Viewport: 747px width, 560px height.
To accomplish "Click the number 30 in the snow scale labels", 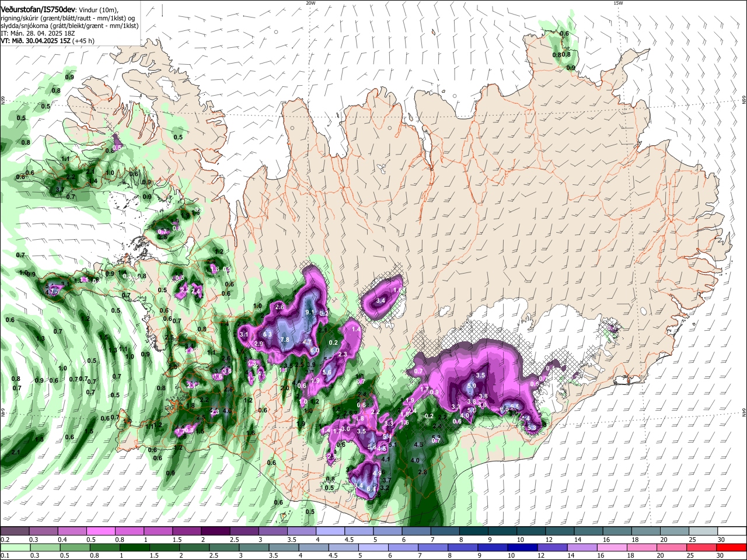I will (x=721, y=540).
